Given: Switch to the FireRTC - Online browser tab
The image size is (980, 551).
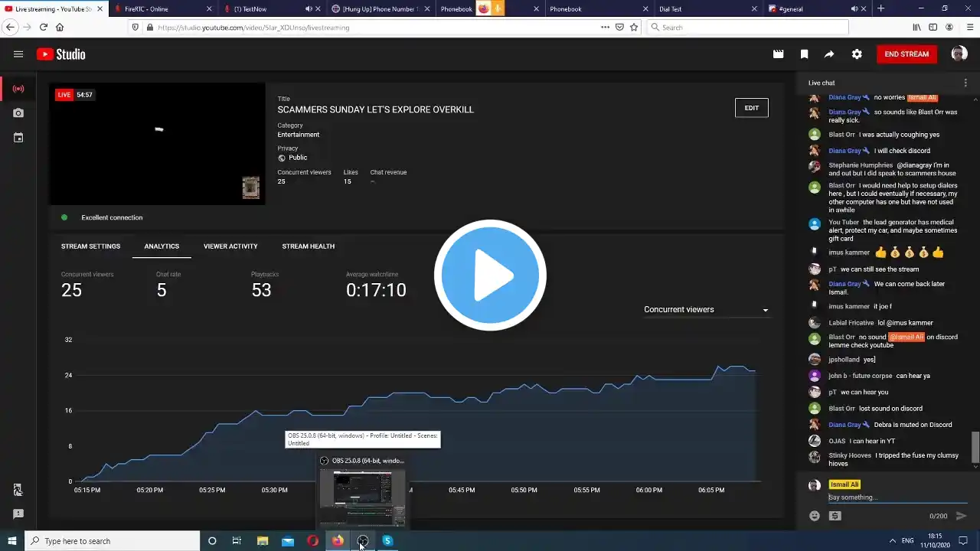Looking at the screenshot, I should pyautogui.click(x=164, y=9).
